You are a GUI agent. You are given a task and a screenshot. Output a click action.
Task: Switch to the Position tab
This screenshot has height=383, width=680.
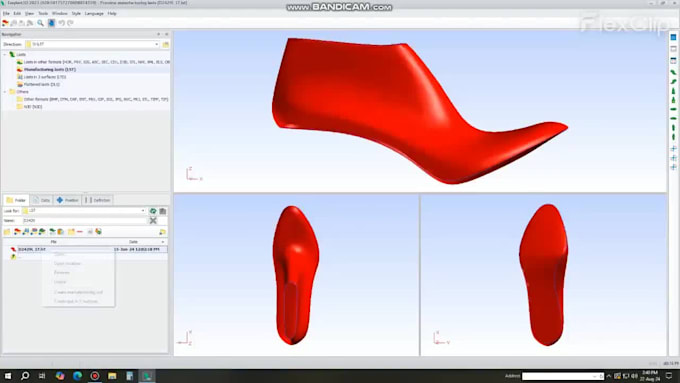[x=67, y=200]
